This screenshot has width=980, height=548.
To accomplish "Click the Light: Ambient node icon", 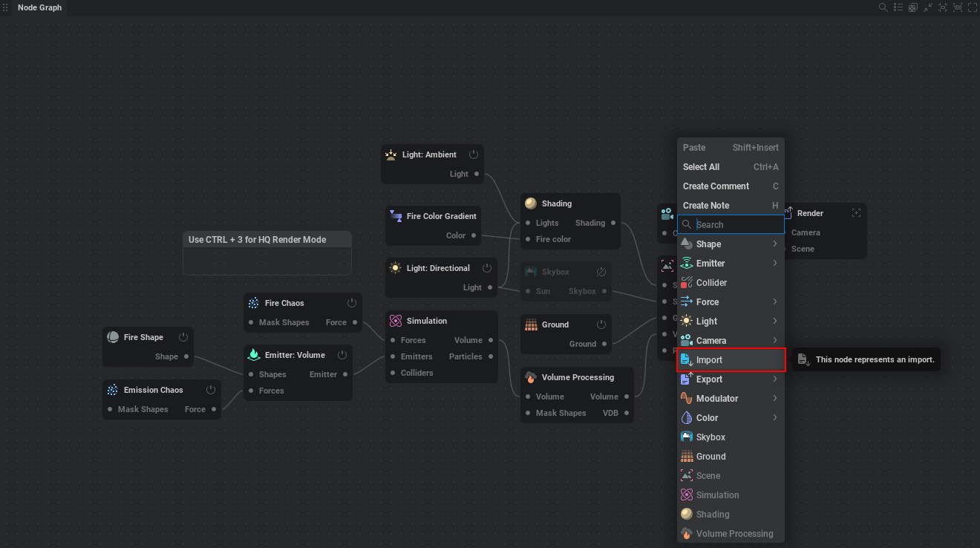I will 391,154.
